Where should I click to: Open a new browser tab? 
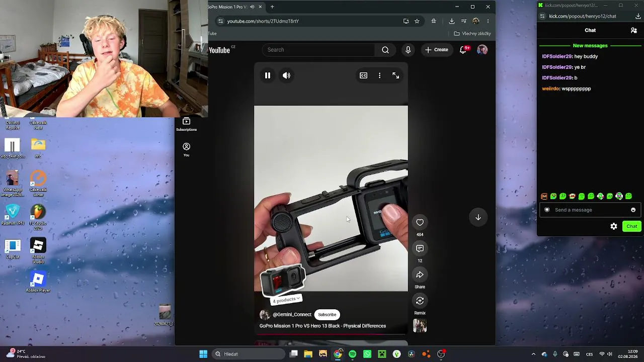272,7
